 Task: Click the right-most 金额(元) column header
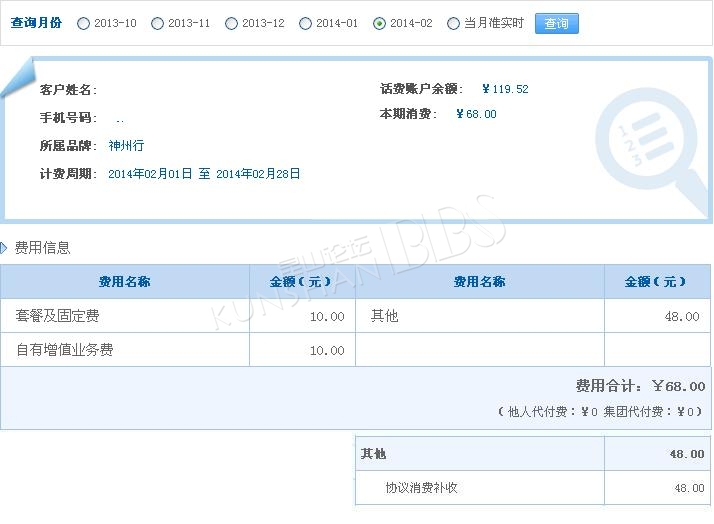(655, 282)
